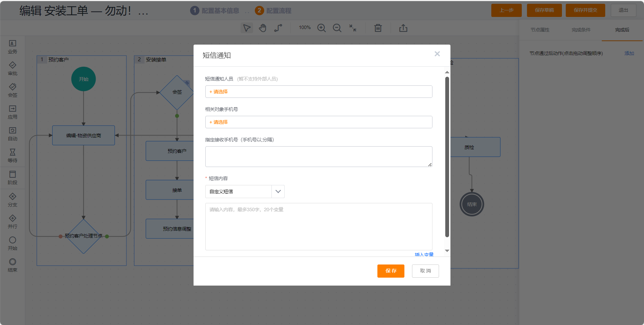Select the 预约客户 node in stage 2

click(x=170, y=151)
